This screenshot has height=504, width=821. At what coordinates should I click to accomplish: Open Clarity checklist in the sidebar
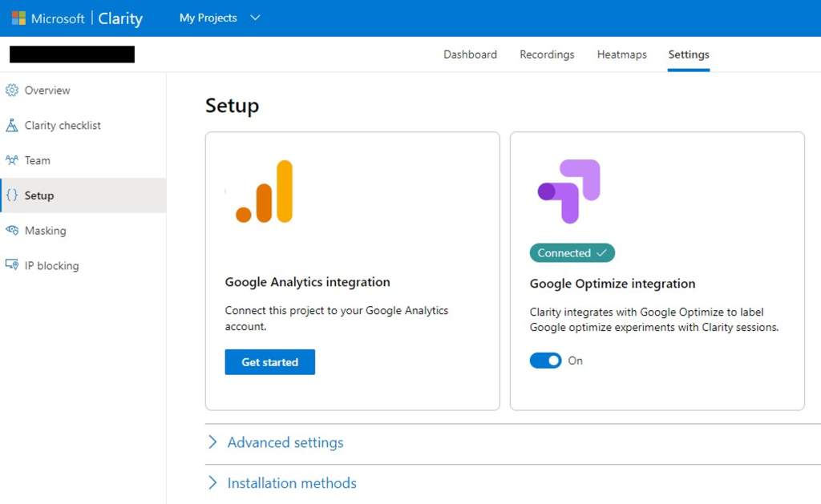click(83, 126)
